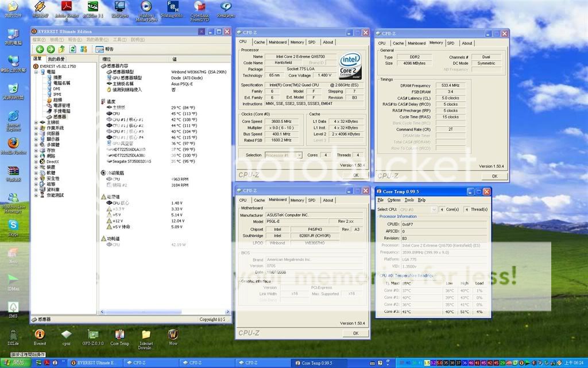The image size is (588, 368).
Task: Select EVEREST Ultimate Edition taskbar button
Action: tap(94, 363)
